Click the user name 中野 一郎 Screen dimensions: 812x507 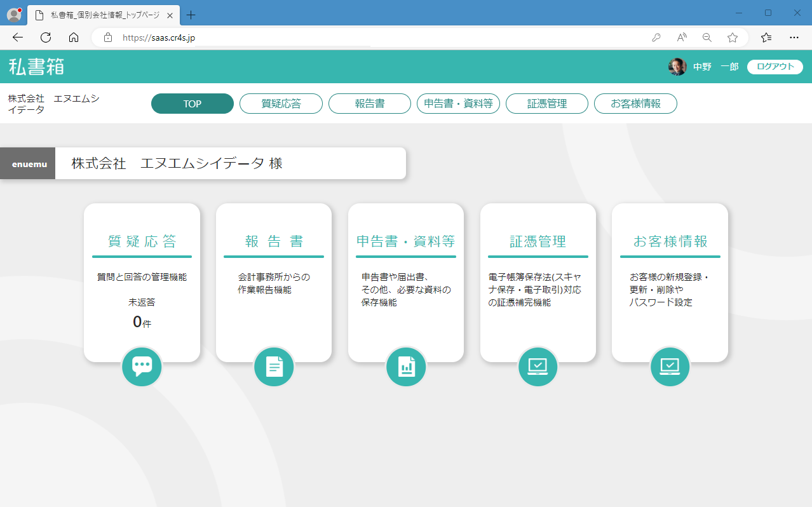(716, 67)
